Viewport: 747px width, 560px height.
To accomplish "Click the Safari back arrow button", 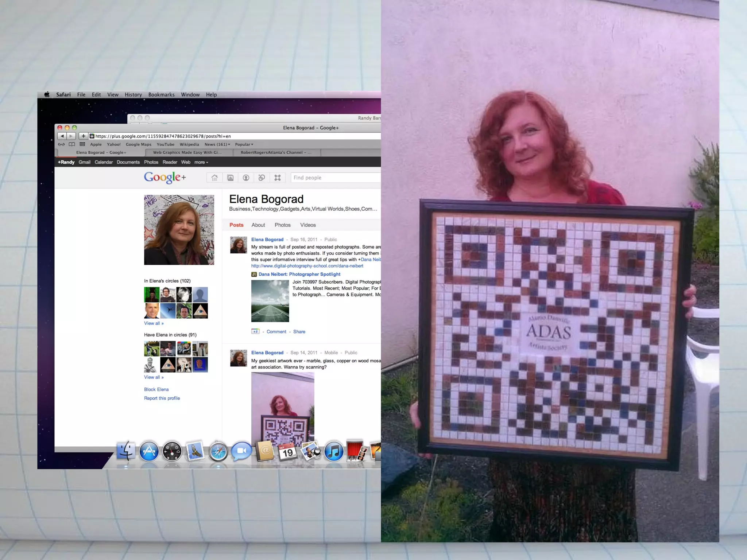I will 62,136.
